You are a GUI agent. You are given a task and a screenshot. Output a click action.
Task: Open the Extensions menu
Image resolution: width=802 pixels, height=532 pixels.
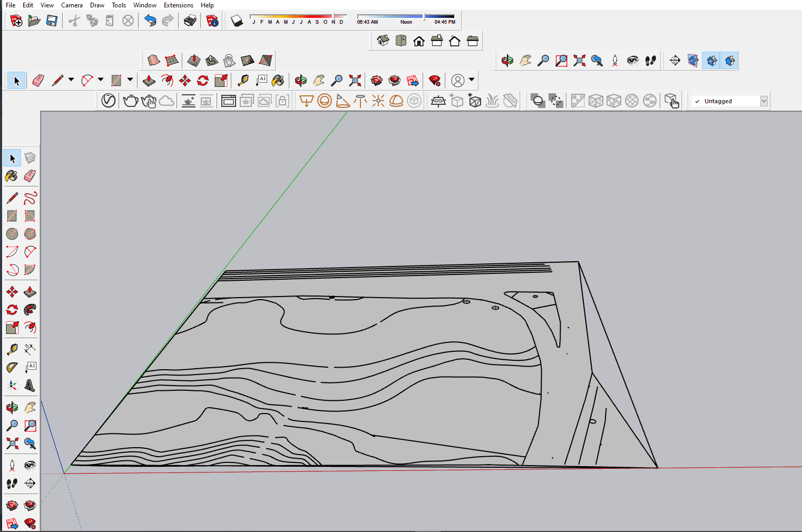[178, 5]
